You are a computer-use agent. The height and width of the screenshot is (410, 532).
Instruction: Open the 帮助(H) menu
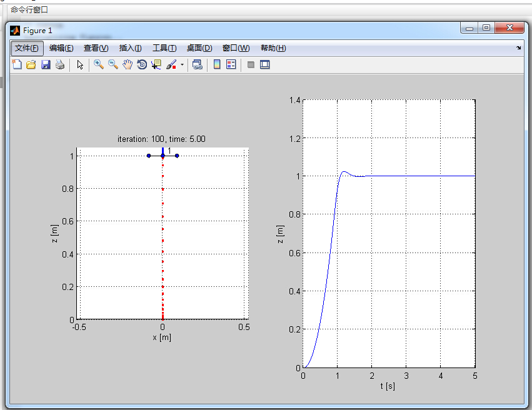tap(273, 48)
